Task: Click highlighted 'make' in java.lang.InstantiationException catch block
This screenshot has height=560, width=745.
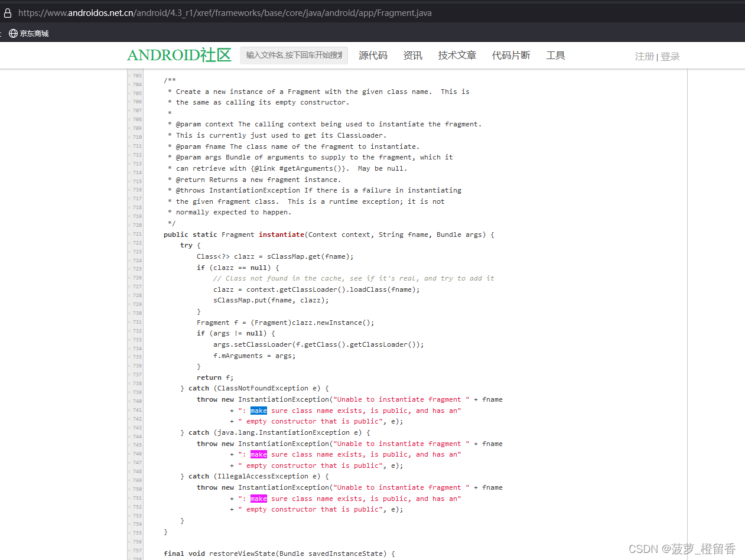Action: click(x=258, y=454)
